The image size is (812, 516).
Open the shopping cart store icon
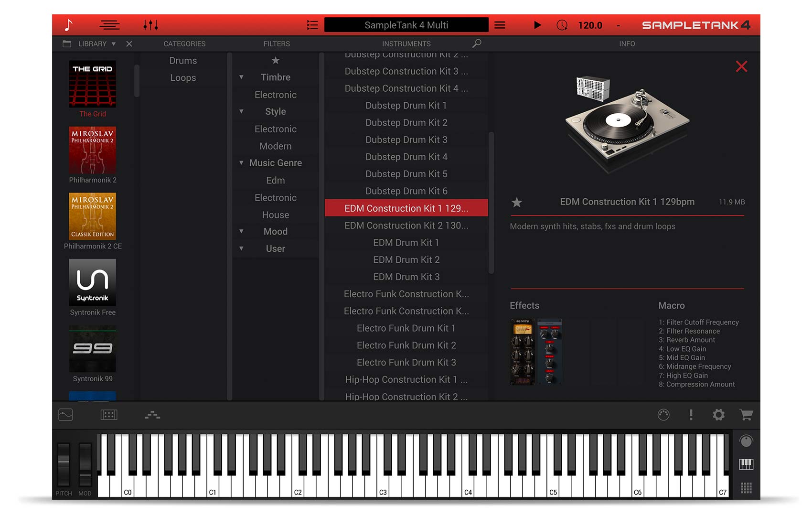pos(746,415)
